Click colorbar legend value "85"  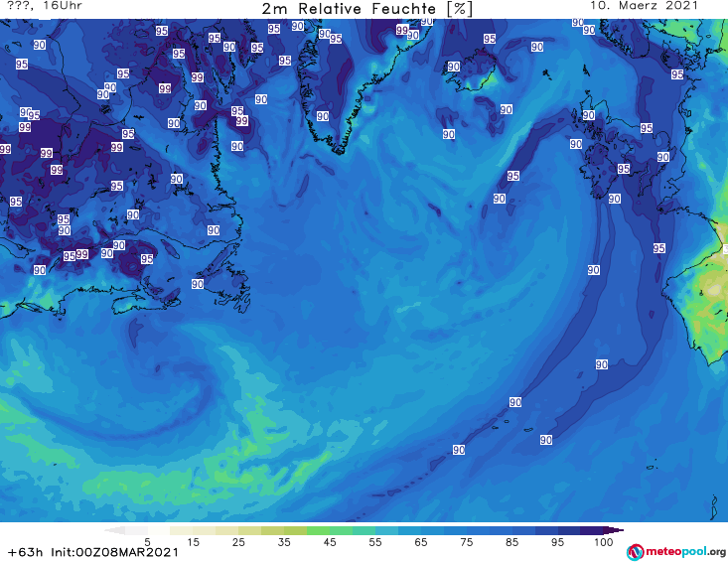pos(511,541)
